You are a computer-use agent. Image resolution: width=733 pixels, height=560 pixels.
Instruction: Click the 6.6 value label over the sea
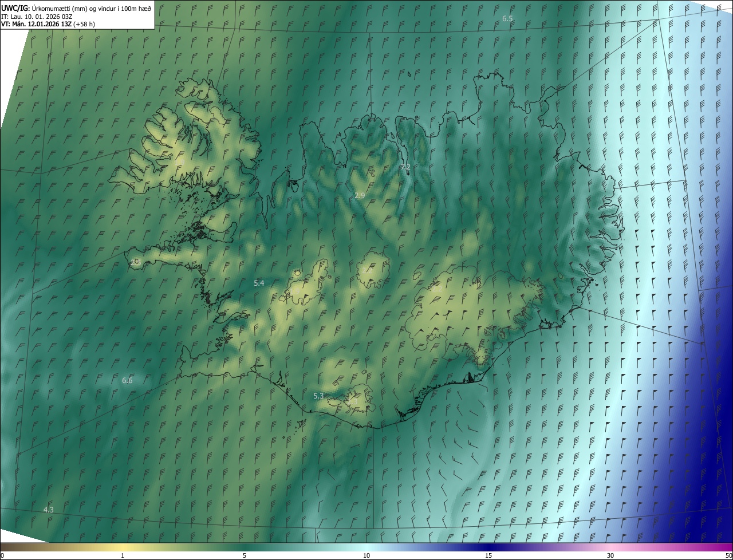pos(127,380)
